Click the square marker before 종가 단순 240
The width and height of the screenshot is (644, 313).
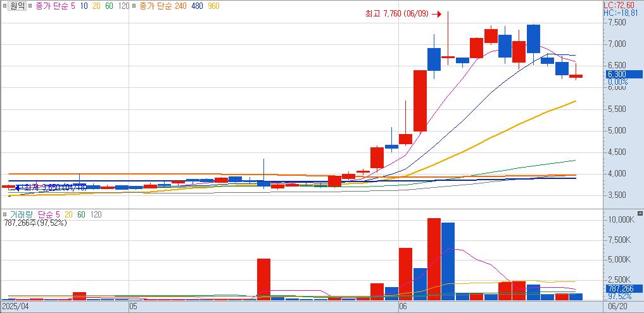(x=135, y=6)
